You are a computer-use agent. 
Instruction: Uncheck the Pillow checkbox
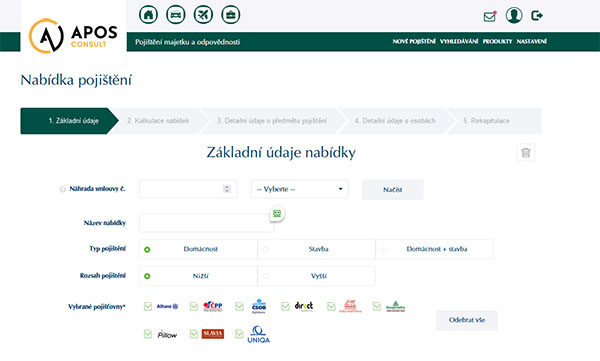tap(148, 334)
